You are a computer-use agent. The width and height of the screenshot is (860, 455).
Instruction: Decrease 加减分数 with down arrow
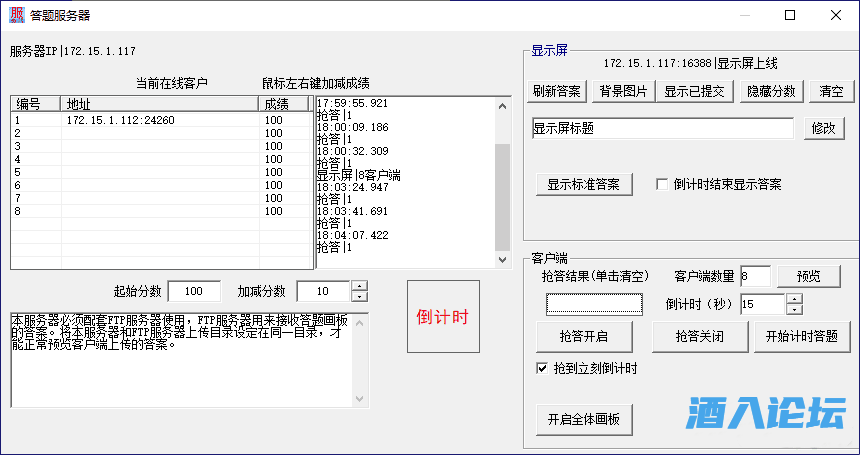[360, 296]
